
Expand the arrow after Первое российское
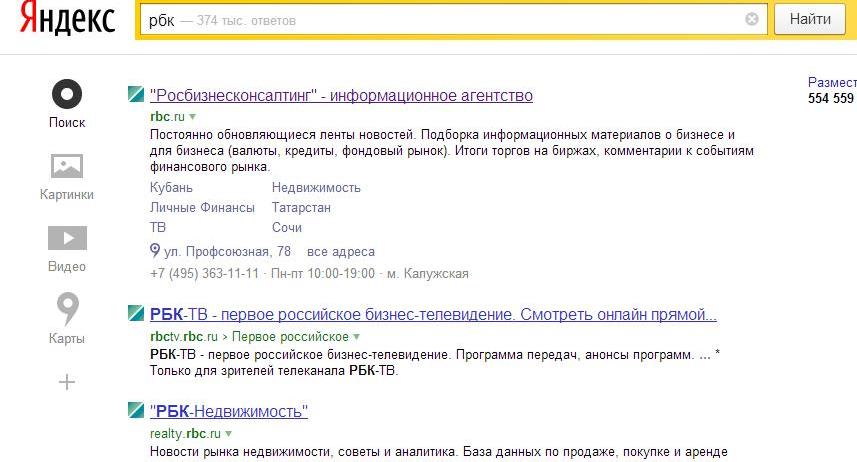pos(356,337)
